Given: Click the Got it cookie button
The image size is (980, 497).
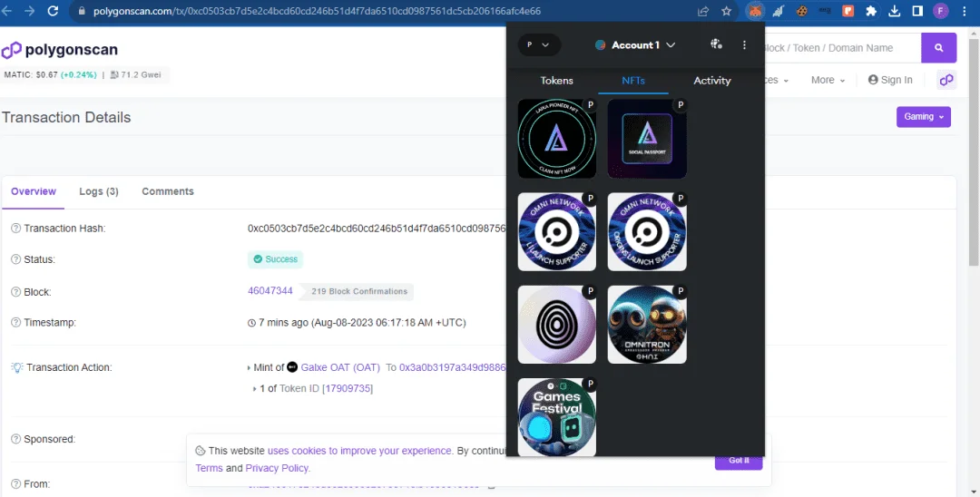Looking at the screenshot, I should click(739, 461).
